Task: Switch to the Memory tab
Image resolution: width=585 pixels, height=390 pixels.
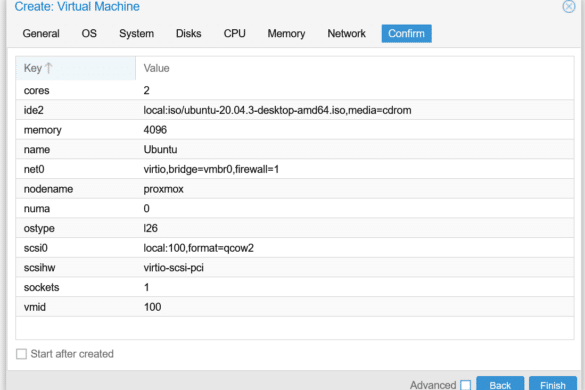Action: (286, 34)
